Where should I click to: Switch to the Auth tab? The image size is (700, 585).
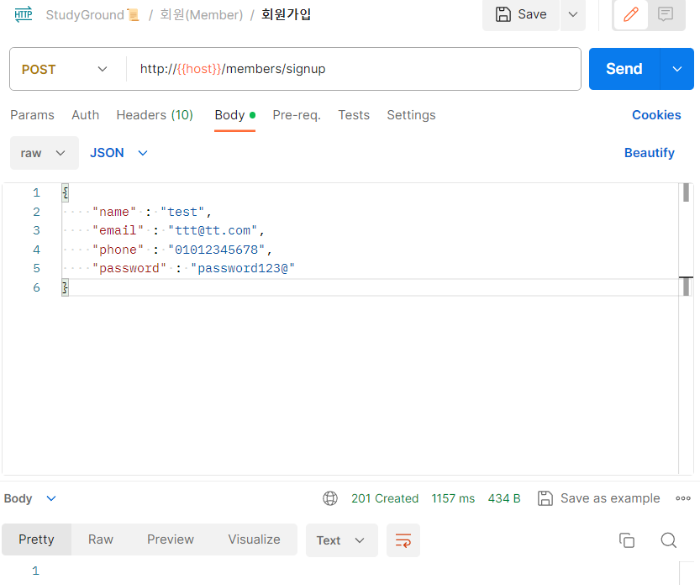pyautogui.click(x=85, y=115)
